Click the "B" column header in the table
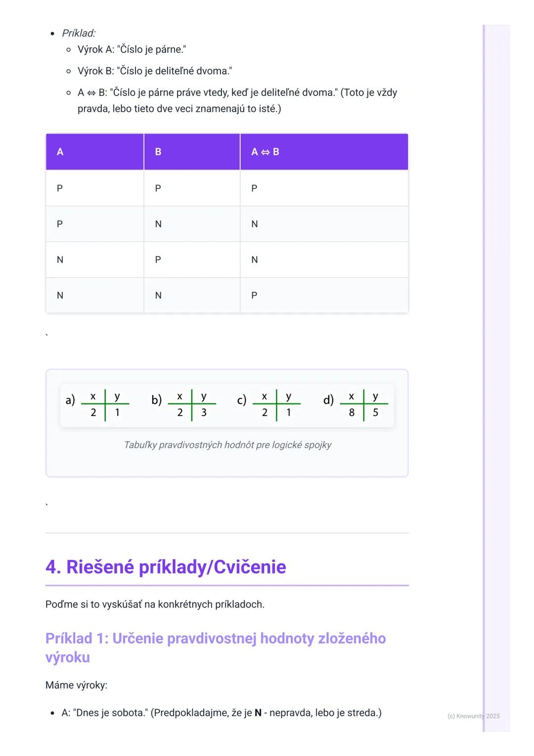 (x=158, y=152)
